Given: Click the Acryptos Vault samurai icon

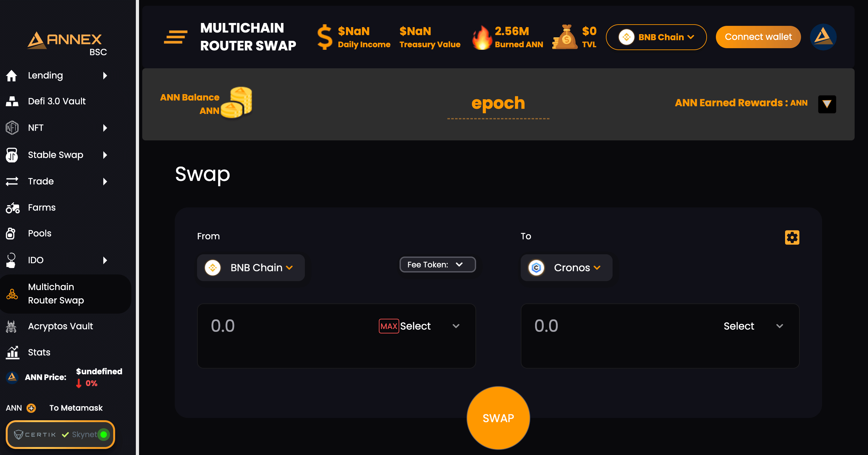Looking at the screenshot, I should tap(11, 326).
